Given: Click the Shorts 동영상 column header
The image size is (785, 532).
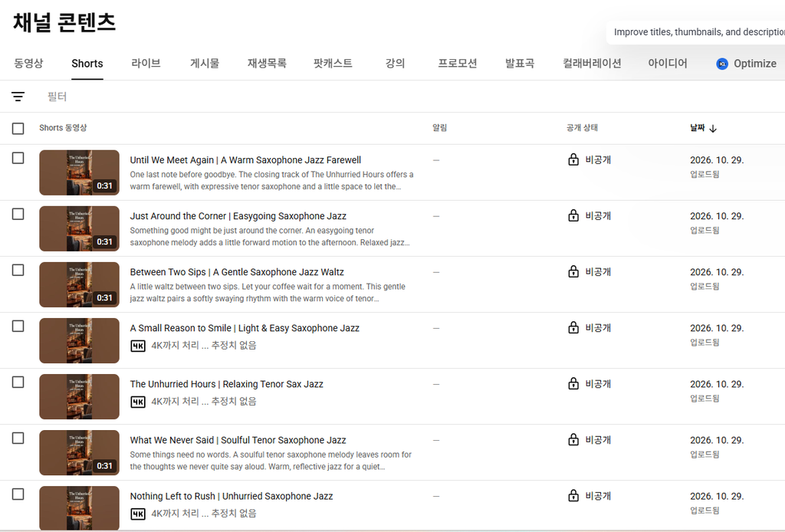Looking at the screenshot, I should point(63,128).
